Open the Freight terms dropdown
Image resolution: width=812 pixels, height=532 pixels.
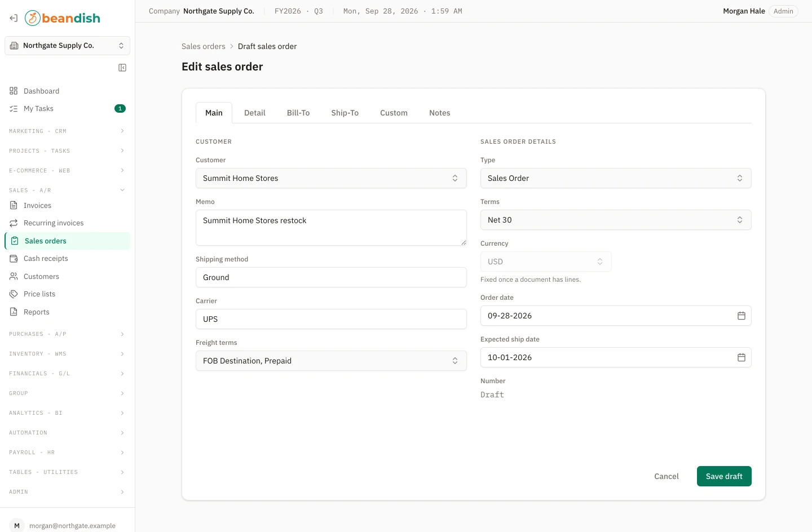pos(331,361)
